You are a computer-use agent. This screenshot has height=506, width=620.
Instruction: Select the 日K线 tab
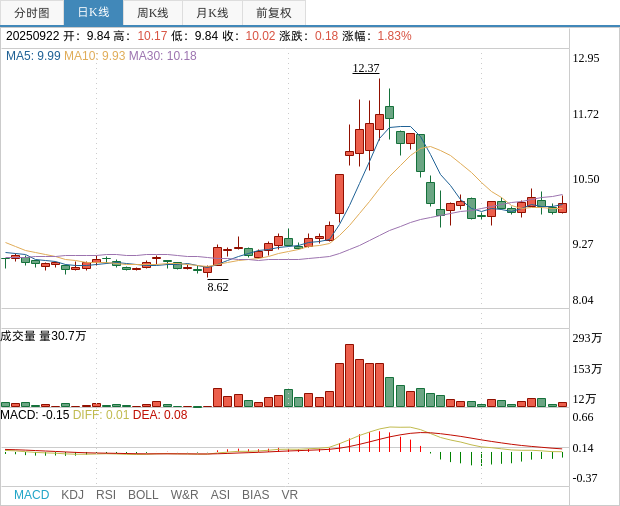click(93, 13)
